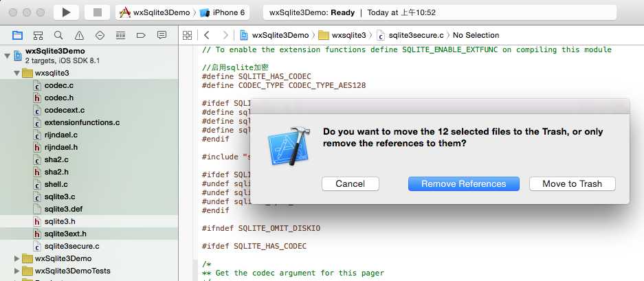Open the related items grid menu
Image resolution: width=644 pixels, height=281 pixels.
[186, 35]
